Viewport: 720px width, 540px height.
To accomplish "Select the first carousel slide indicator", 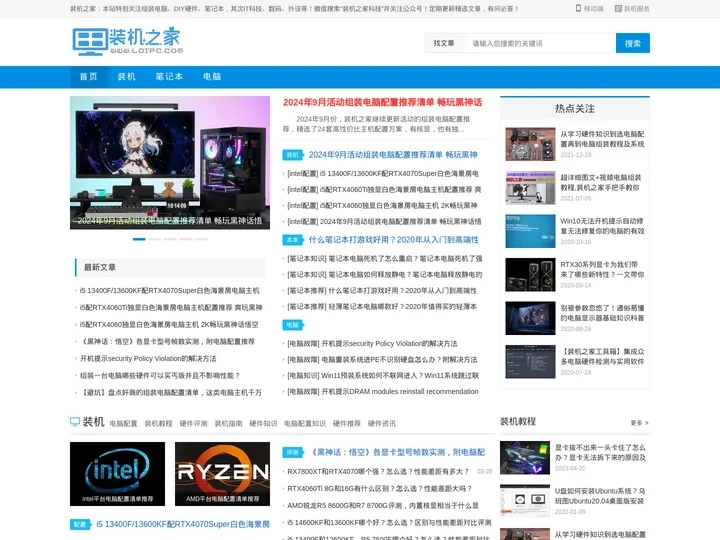I will tap(139, 239).
